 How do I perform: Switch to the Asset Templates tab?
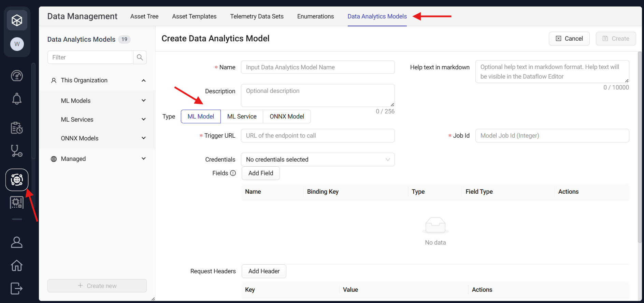coord(194,16)
